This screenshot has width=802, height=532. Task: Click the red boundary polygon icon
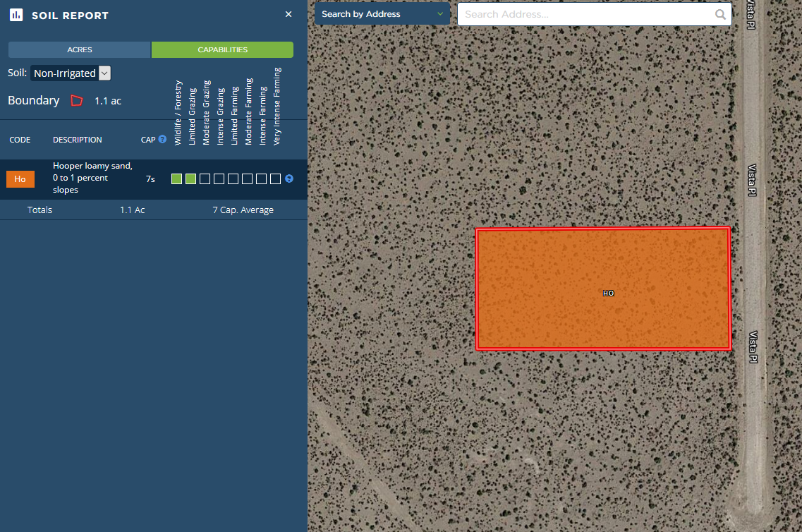[77, 101]
